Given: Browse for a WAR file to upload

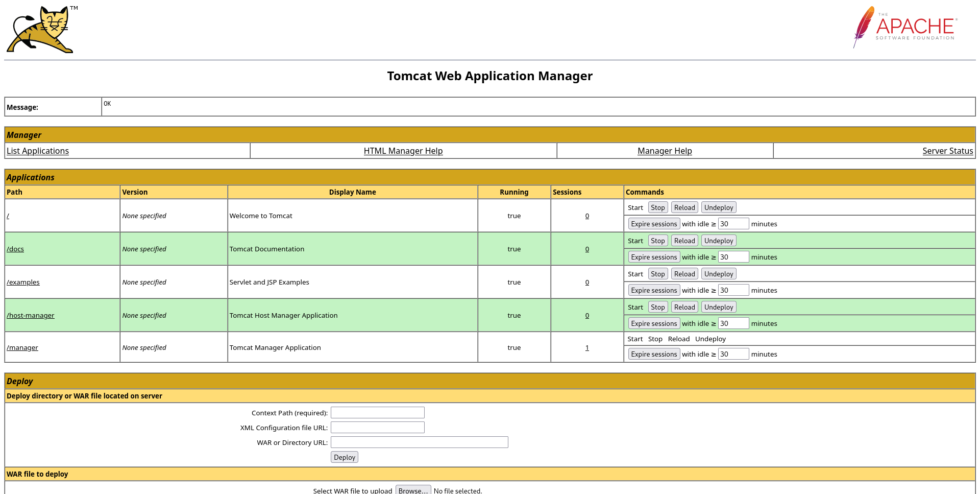Looking at the screenshot, I should tap(413, 490).
